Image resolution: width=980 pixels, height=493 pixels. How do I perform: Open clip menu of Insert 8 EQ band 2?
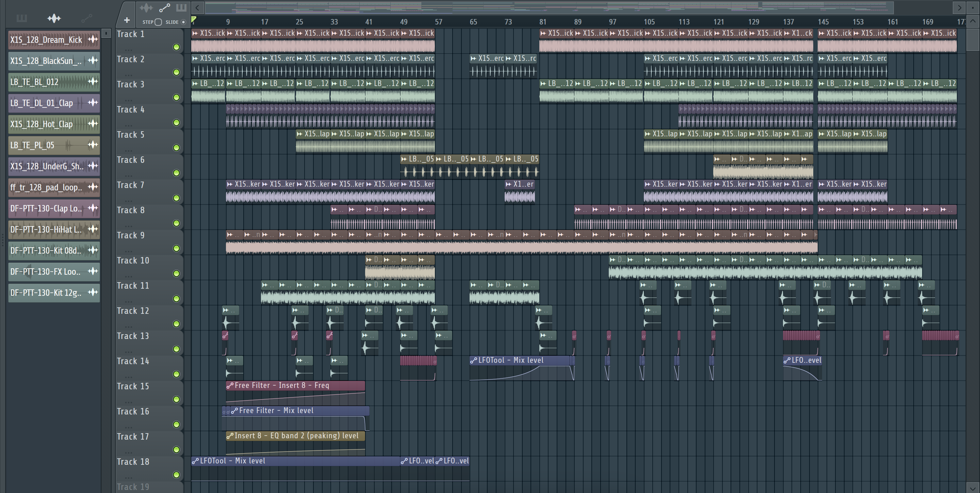tap(230, 436)
